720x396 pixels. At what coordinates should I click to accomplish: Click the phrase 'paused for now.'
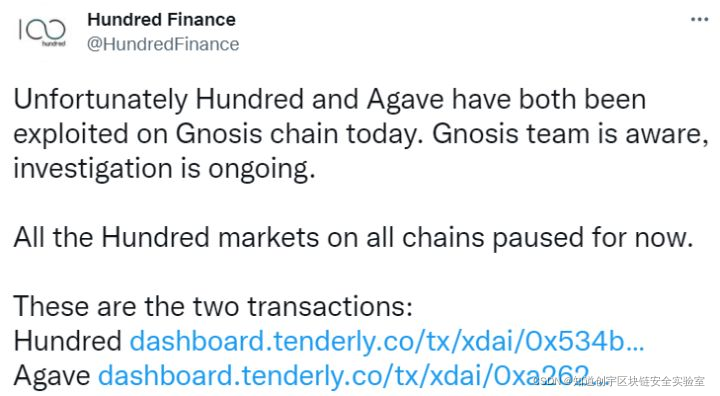(593, 238)
